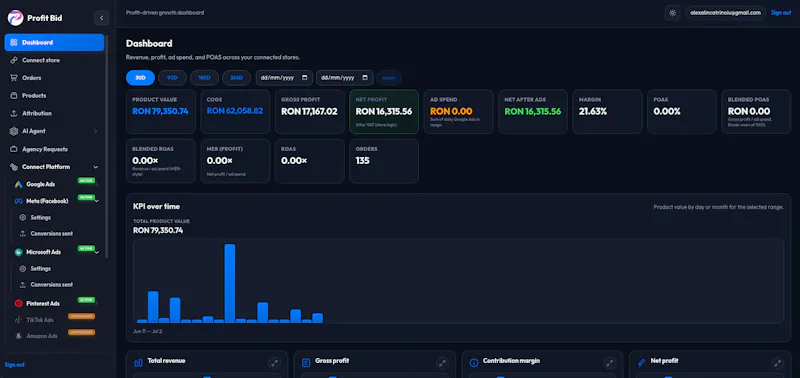This screenshot has width=800, height=378.
Task: Click the Profit Bid logo icon
Action: [15, 18]
